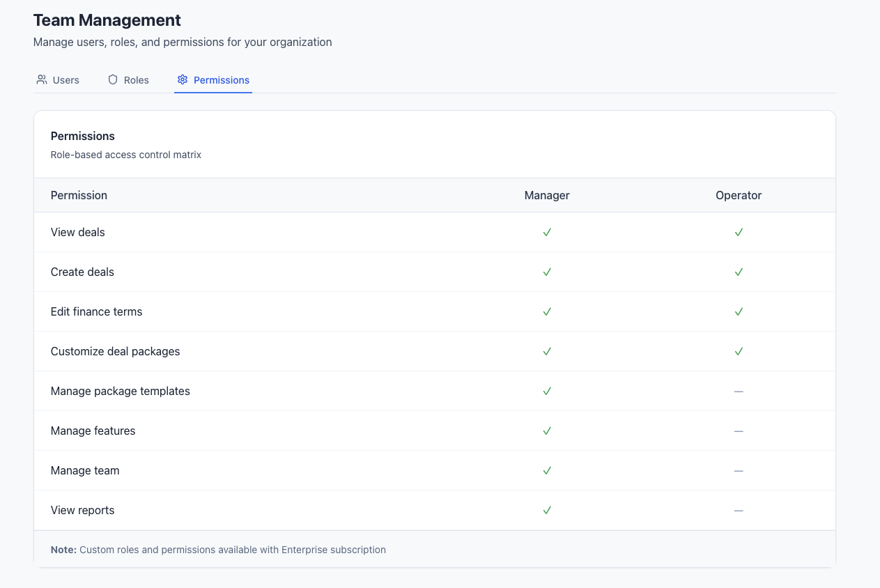The image size is (880, 588).
Task: Click the Permission column header
Action: click(x=79, y=196)
